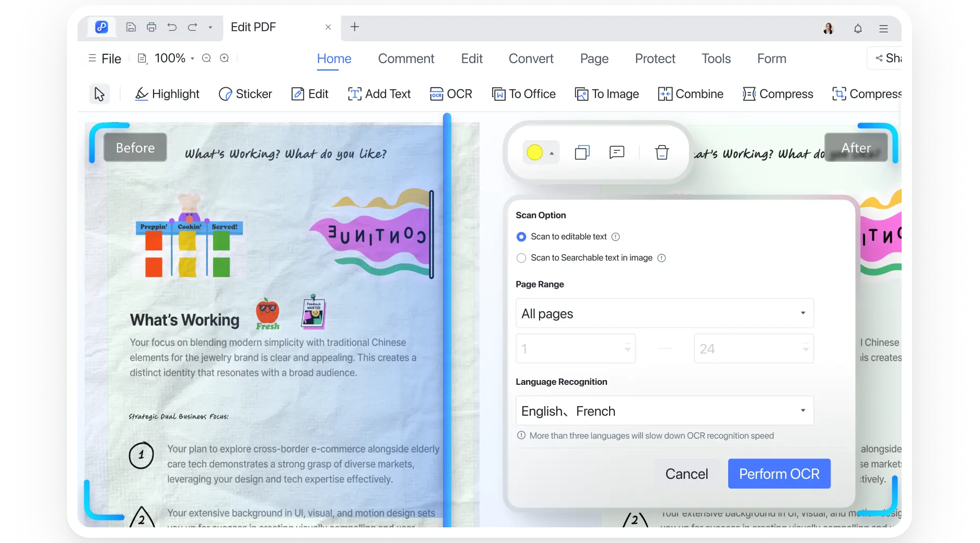Click the Cancel button
The width and height of the screenshot is (980, 543).
pos(686,474)
